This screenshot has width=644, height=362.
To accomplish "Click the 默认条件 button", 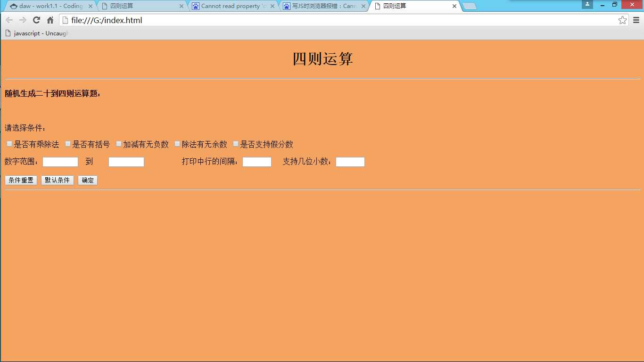I will [x=58, y=180].
